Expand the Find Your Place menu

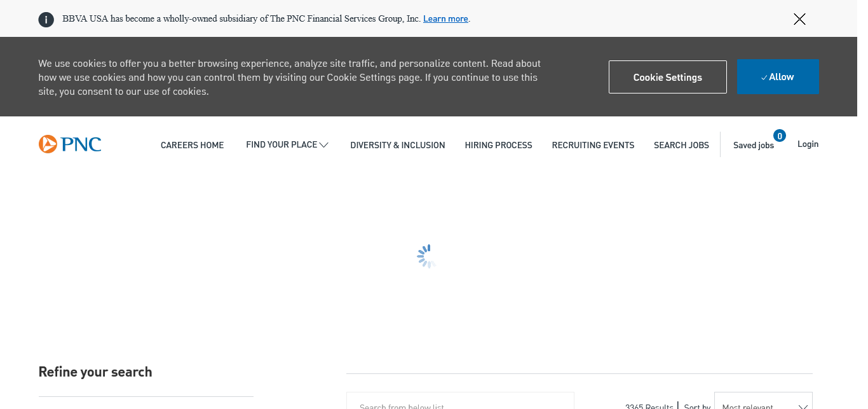(287, 145)
